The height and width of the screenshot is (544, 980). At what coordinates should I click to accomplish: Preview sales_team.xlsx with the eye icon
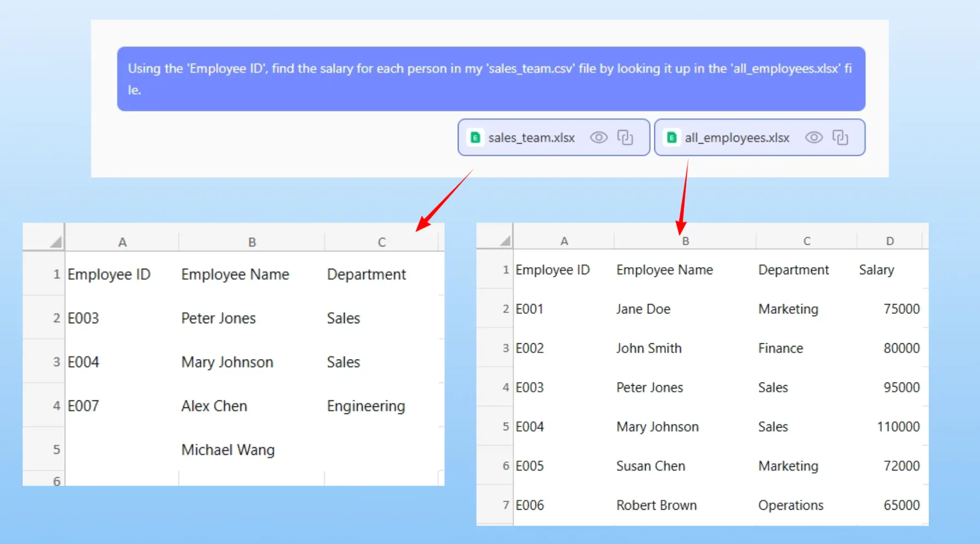598,138
